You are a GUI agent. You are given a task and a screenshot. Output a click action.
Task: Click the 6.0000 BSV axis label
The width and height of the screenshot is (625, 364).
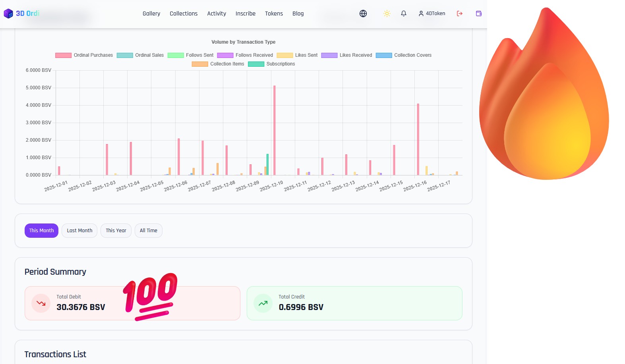click(39, 70)
